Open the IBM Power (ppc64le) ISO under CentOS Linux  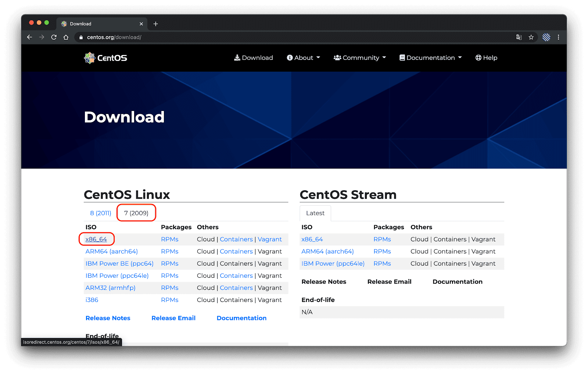click(117, 276)
